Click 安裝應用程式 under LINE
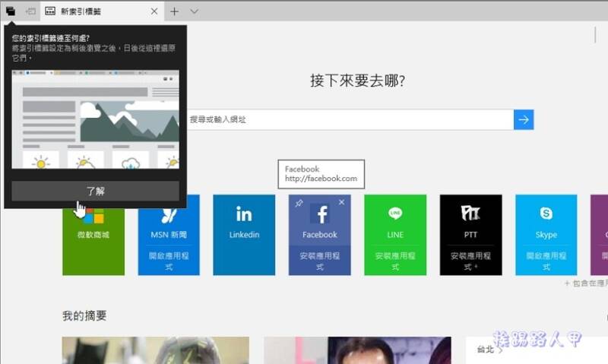Screen dimensions: 608x364 [x=395, y=261]
